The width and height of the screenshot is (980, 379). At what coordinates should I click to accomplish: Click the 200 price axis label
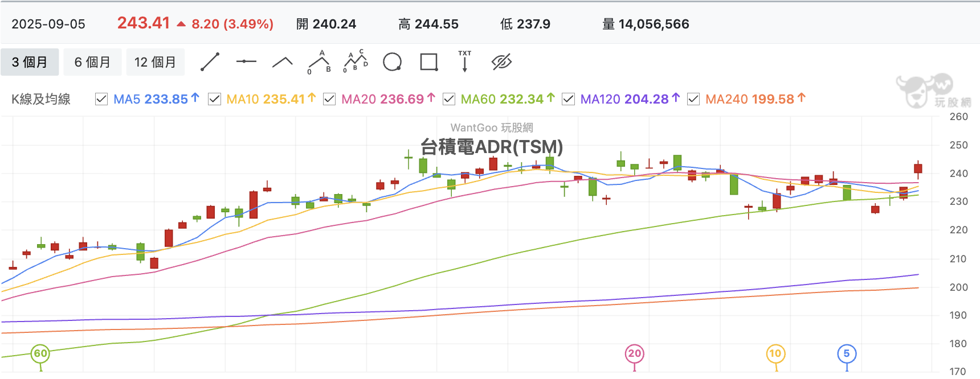pyautogui.click(x=959, y=287)
